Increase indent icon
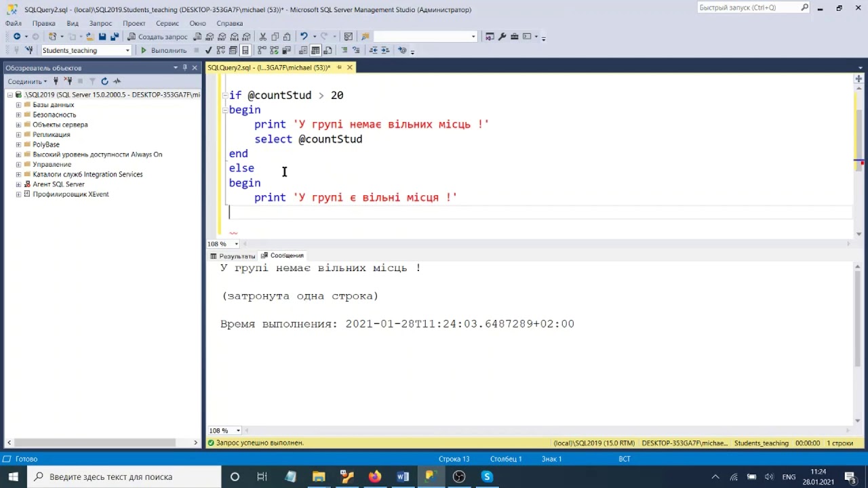The image size is (868, 488). (385, 50)
